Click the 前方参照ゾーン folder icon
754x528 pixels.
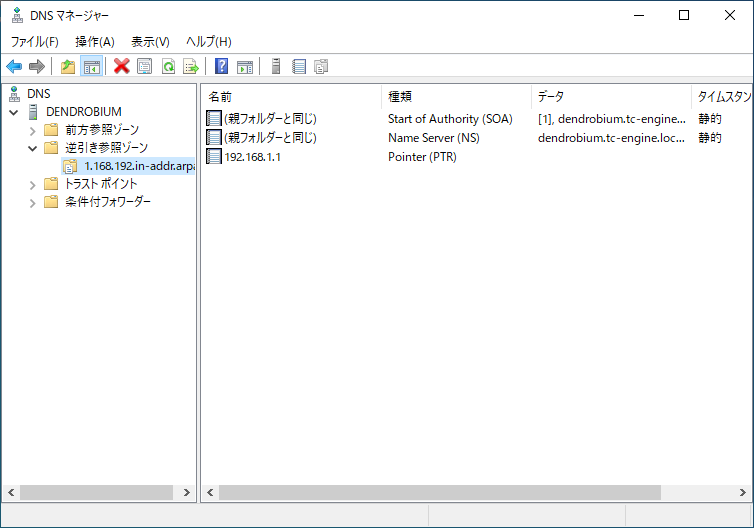(51, 129)
